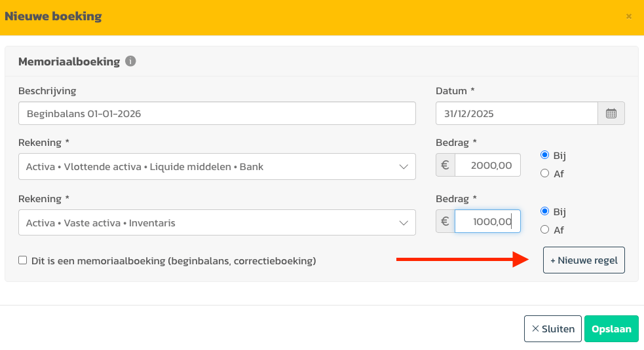Add a line with '+ Nieuwe regel'

click(x=583, y=260)
